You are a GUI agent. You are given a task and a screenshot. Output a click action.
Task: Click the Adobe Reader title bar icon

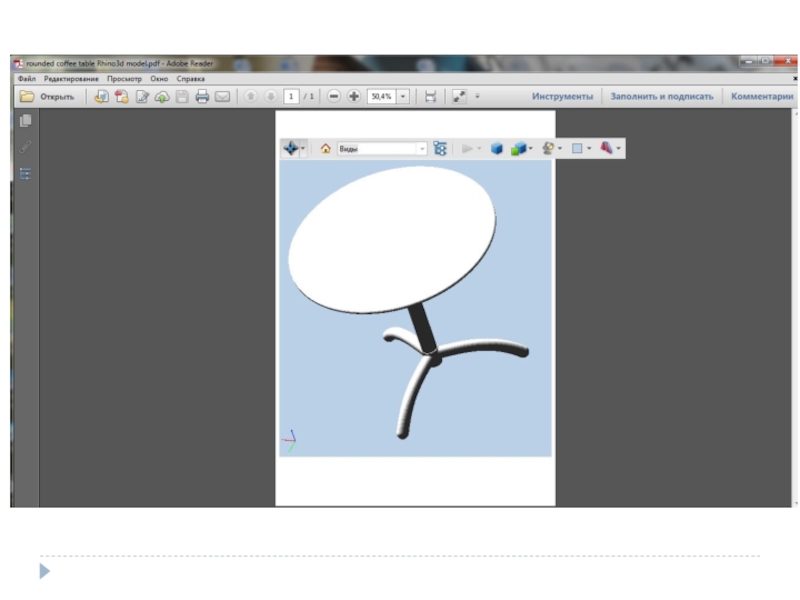coord(18,63)
